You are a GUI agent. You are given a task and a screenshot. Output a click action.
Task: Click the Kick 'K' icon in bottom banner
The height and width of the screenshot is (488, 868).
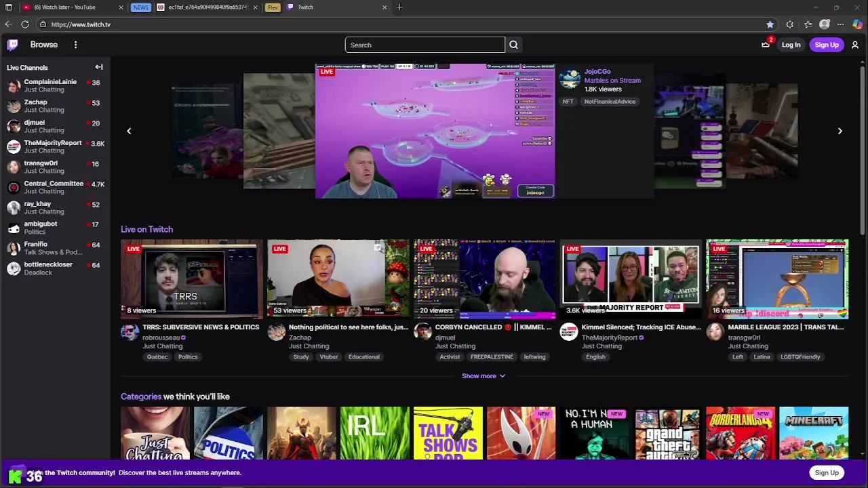click(x=15, y=476)
